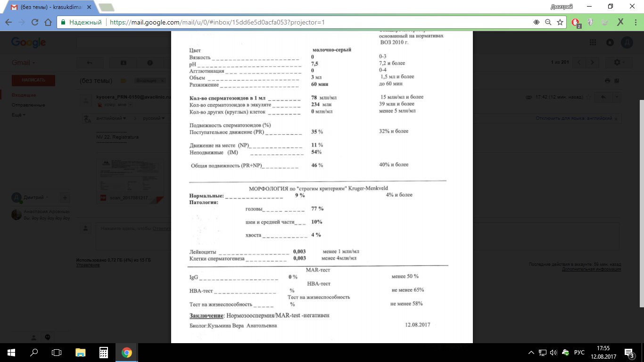Viewport: 644px width, 362px height.
Task: Reload the page in Chrome
Action: click(x=34, y=22)
